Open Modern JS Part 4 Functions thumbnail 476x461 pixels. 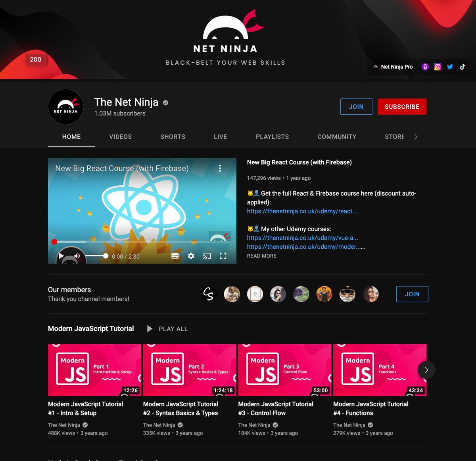point(380,370)
